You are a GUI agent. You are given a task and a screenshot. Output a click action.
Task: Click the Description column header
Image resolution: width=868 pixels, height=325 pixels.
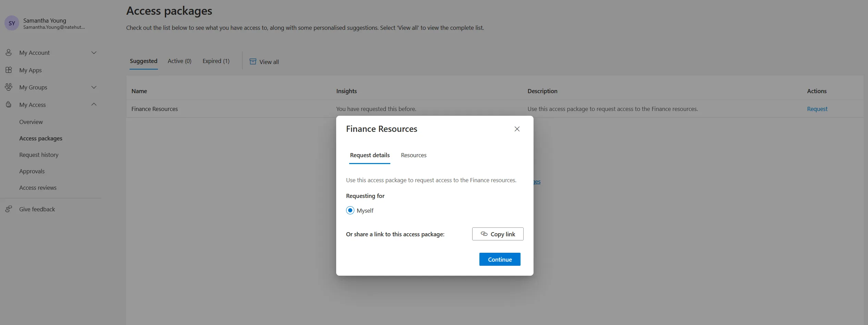pos(542,91)
